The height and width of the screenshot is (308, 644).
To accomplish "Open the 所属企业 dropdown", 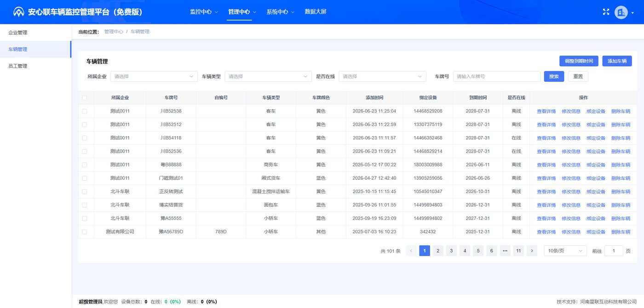I will pyautogui.click(x=154, y=76).
